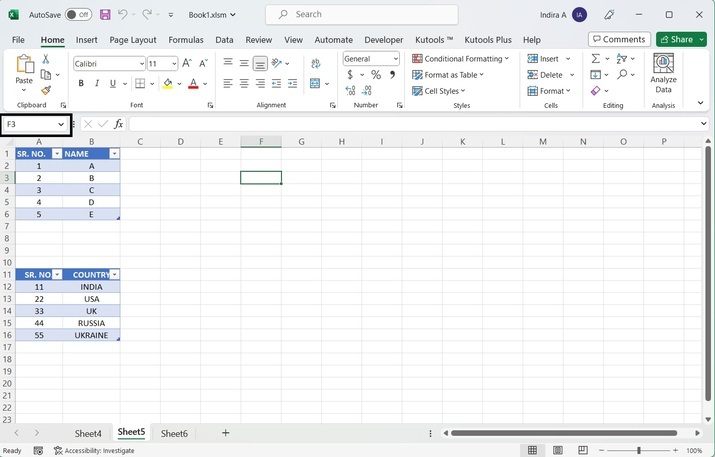Viewport: 715px width, 457px height.
Task: Click Increase Font Size icon
Action: (187, 63)
